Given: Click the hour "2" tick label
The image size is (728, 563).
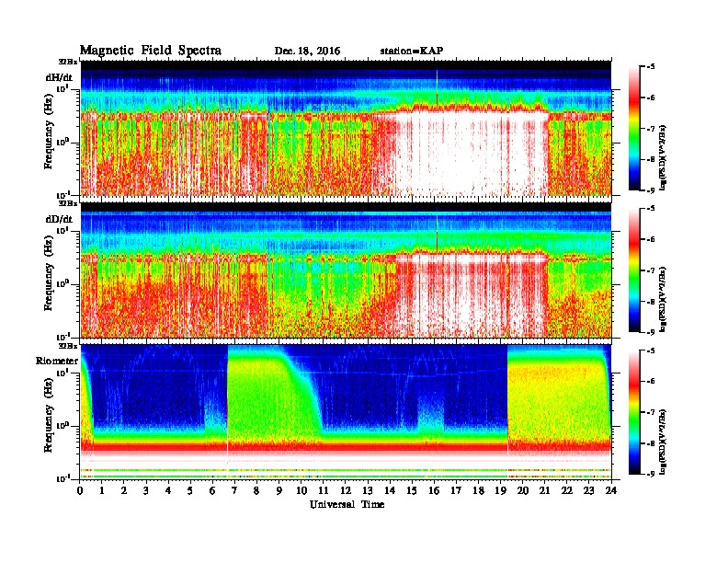Looking at the screenshot, I should (124, 490).
